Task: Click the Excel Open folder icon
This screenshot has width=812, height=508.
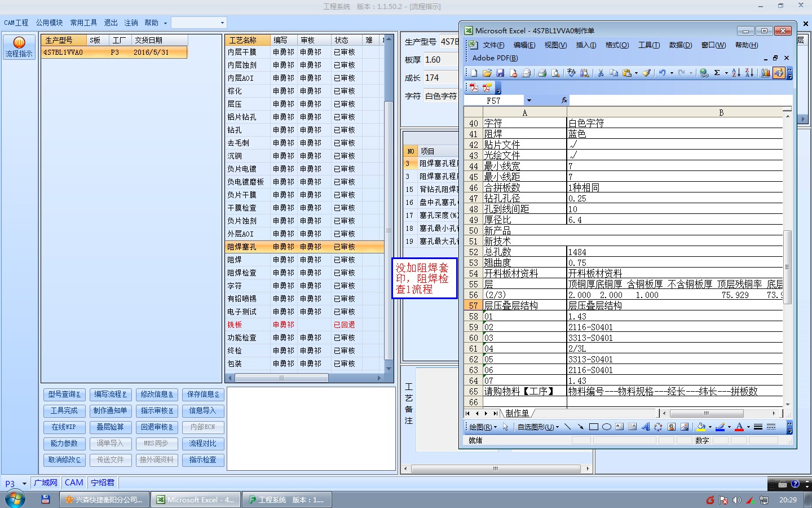Action: click(x=487, y=73)
